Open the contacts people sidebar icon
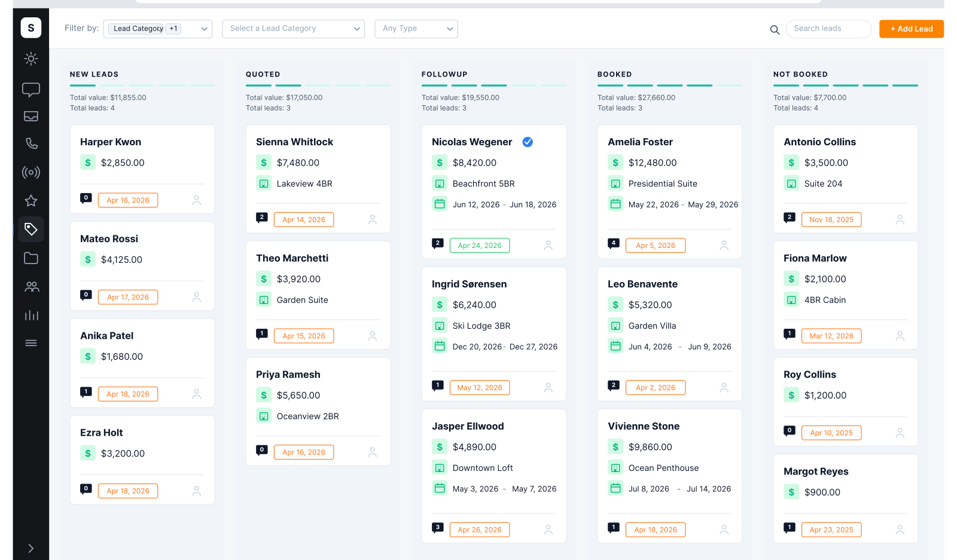The image size is (957, 560). click(x=31, y=287)
